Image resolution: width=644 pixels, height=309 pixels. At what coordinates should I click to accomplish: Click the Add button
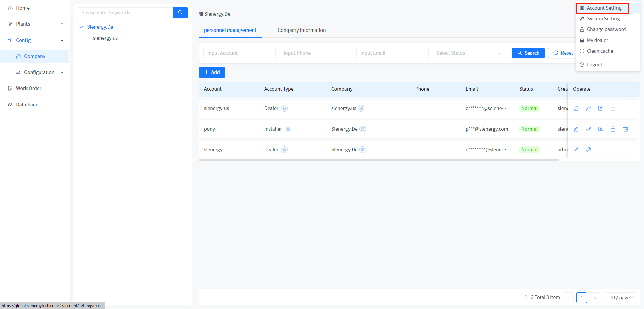(x=212, y=72)
